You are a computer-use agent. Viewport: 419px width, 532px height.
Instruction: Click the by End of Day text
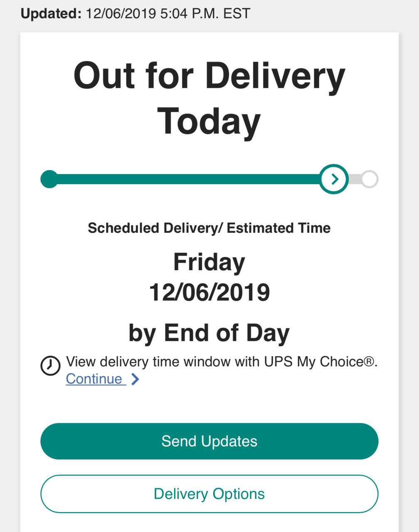209,333
